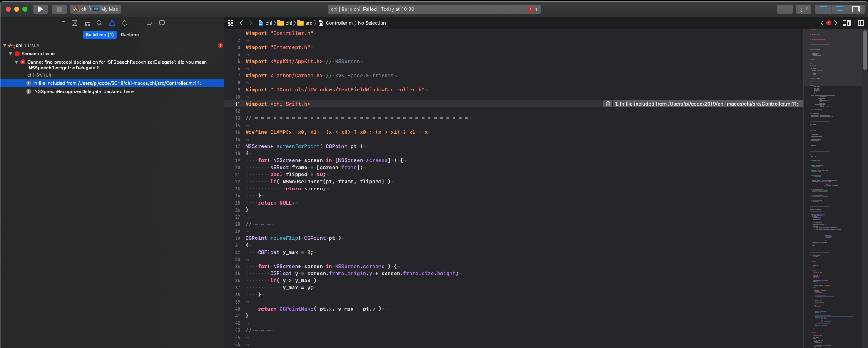868x348 pixels.
Task: Open the related items grid menu
Action: tap(230, 23)
